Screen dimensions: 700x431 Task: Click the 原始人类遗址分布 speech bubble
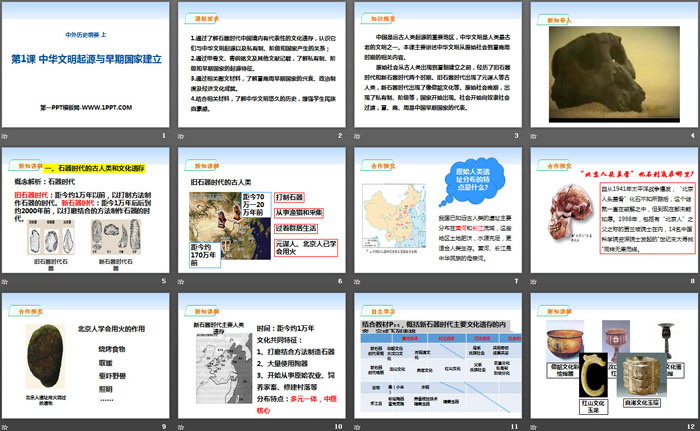pyautogui.click(x=465, y=187)
